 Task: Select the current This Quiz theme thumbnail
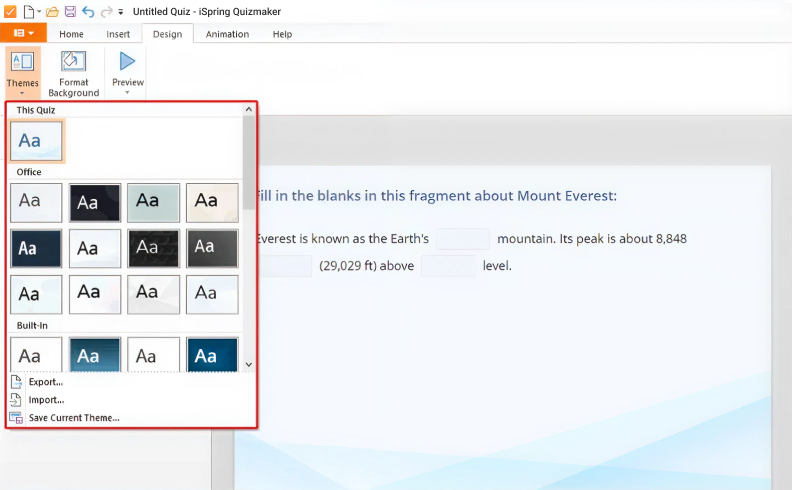tap(36, 141)
